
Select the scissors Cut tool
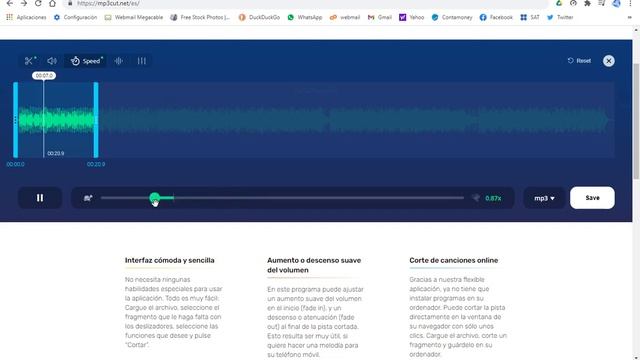(x=31, y=61)
